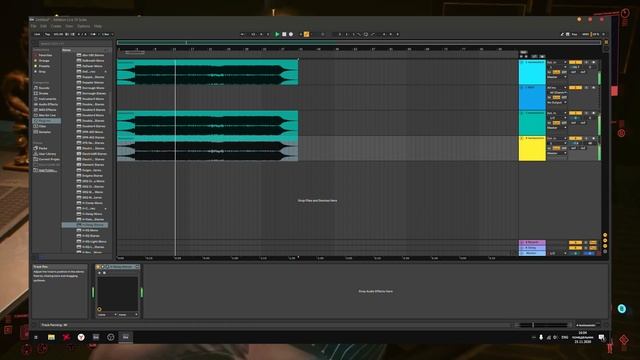Click the cyan first track header

pos(532,72)
